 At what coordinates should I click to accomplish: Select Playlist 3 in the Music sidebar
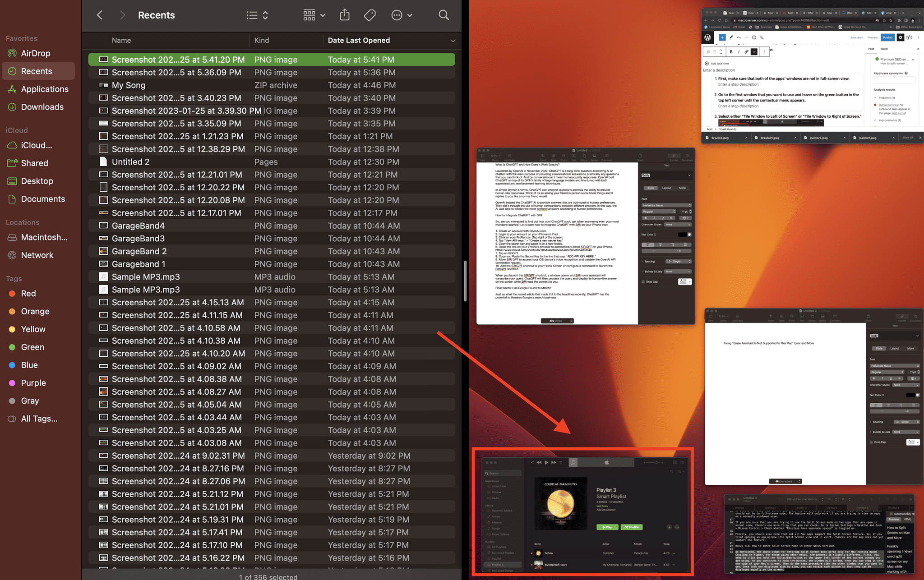[x=497, y=565]
